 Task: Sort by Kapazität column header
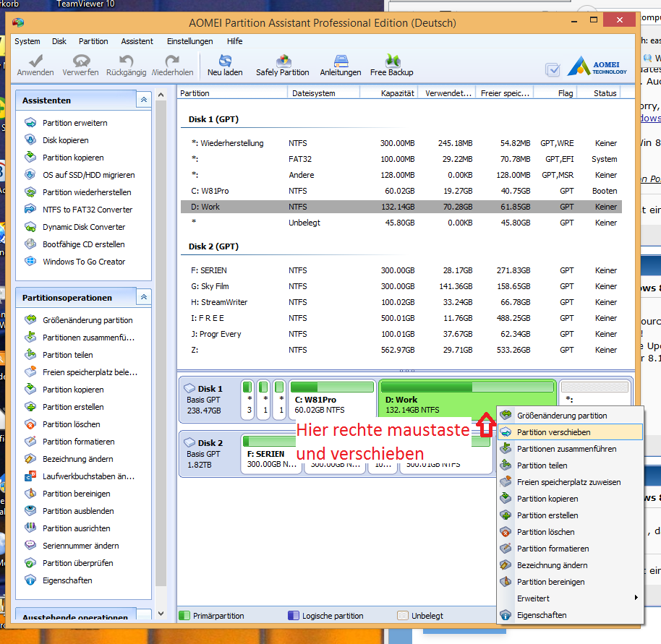click(x=389, y=93)
